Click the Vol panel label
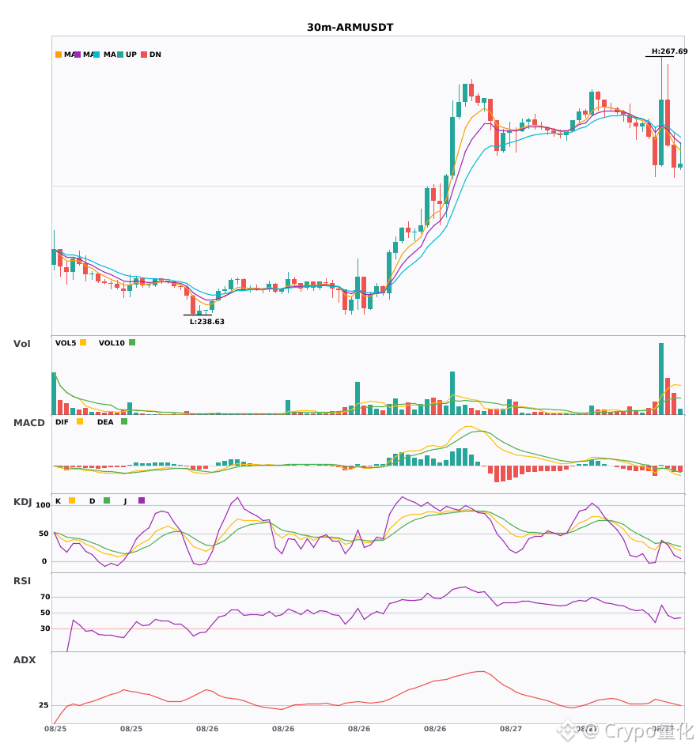 (21, 343)
